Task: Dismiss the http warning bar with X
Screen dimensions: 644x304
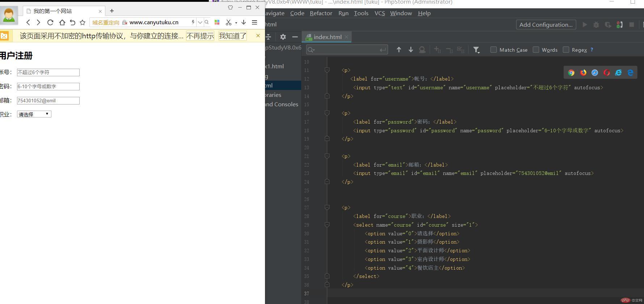Action: [258, 35]
